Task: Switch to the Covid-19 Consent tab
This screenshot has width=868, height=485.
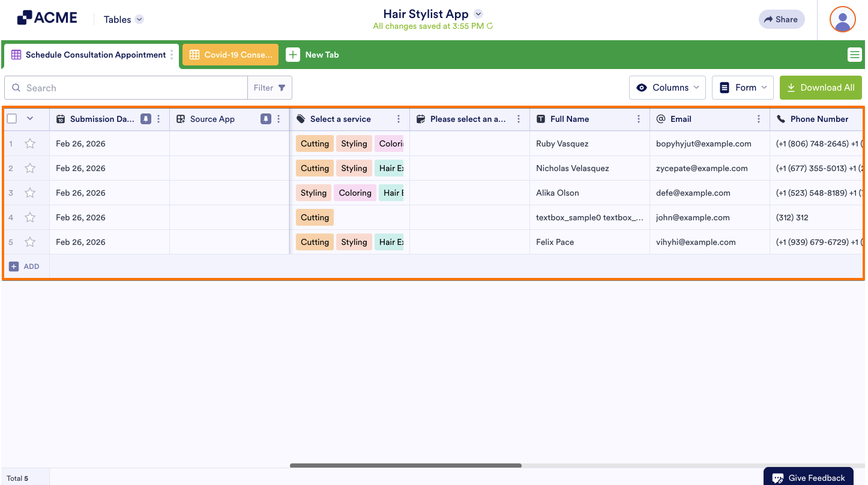Action: (230, 54)
